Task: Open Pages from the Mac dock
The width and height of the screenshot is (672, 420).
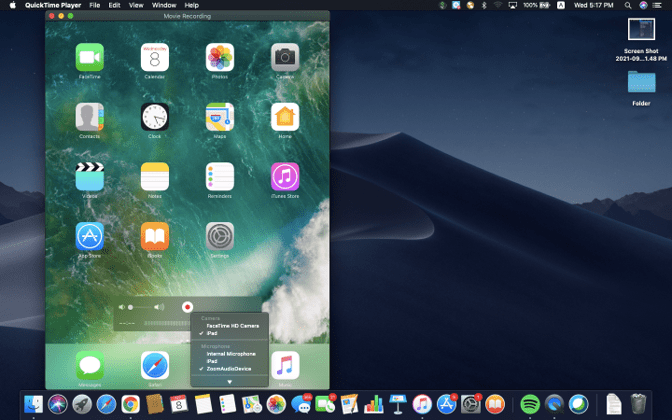Action: (349, 404)
